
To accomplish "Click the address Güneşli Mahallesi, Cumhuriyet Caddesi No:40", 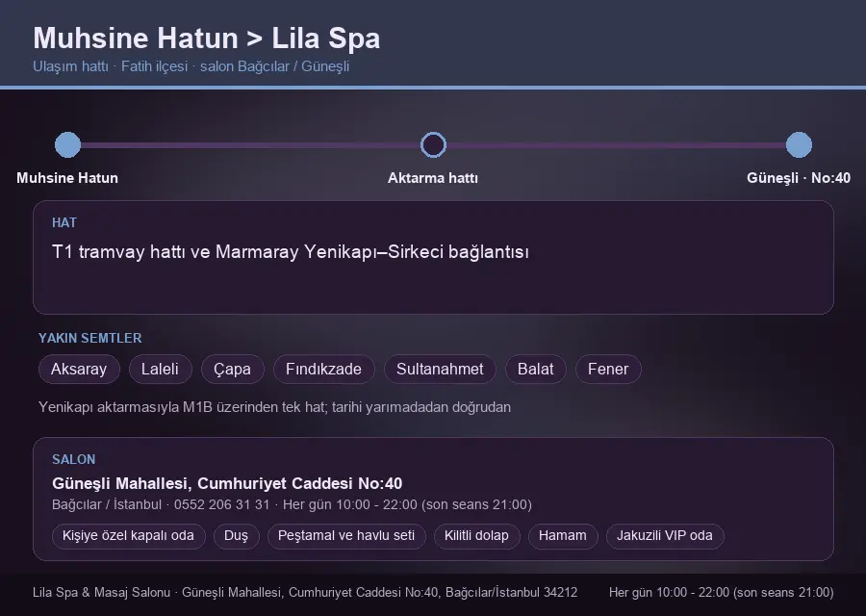I will pos(227,483).
